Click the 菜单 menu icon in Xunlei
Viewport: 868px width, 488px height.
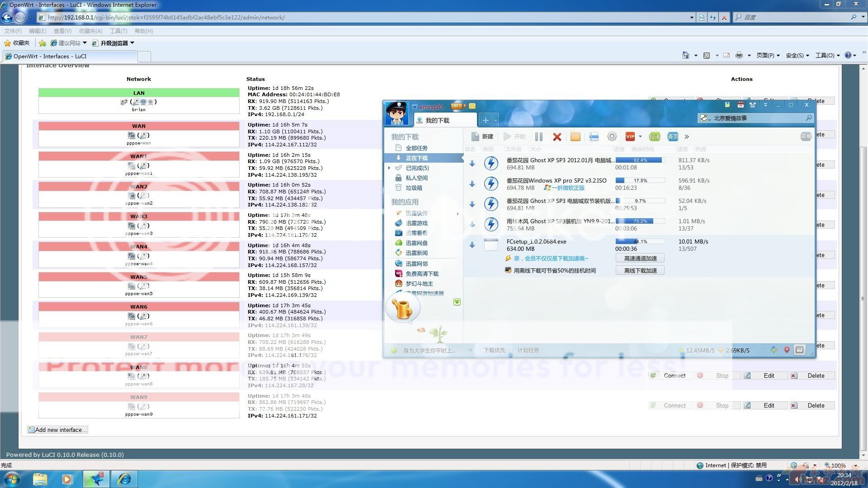[806, 136]
